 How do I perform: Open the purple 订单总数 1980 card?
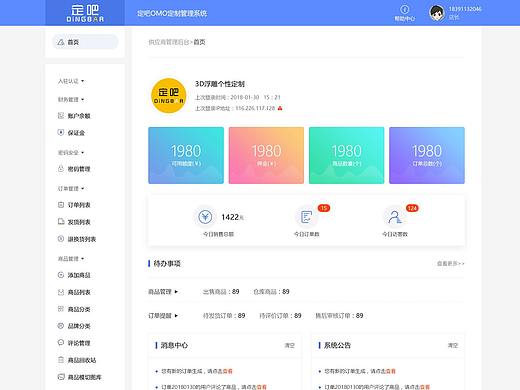click(x=427, y=155)
